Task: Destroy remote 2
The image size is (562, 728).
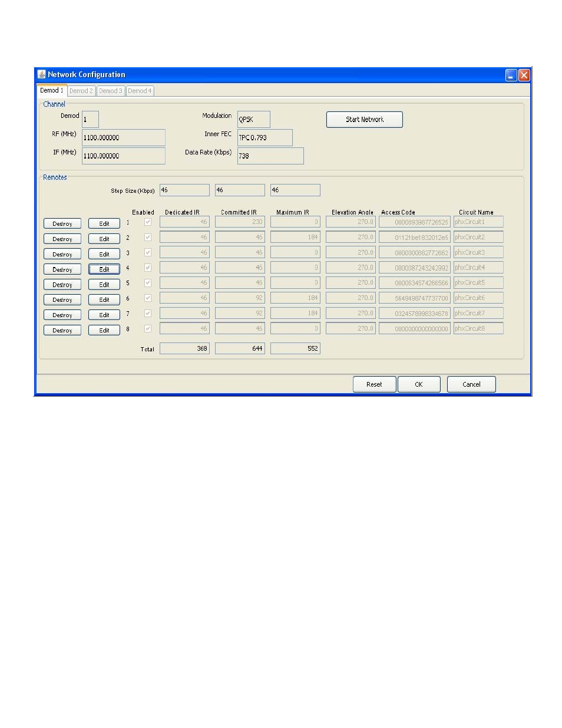Action: (x=62, y=239)
